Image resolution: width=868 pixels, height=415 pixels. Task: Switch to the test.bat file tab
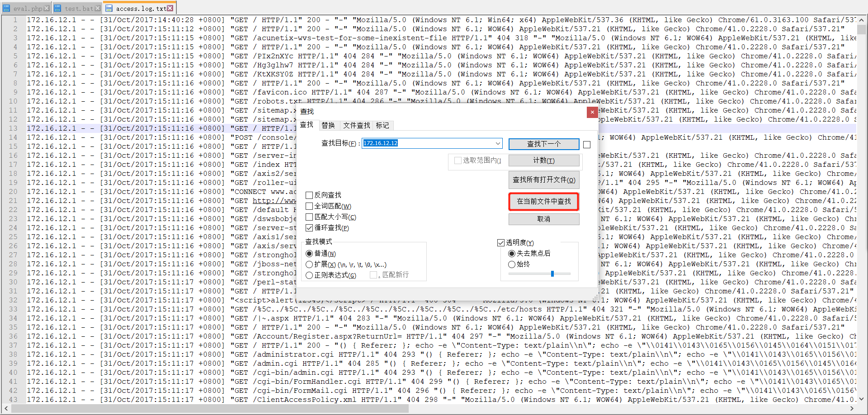(79, 9)
